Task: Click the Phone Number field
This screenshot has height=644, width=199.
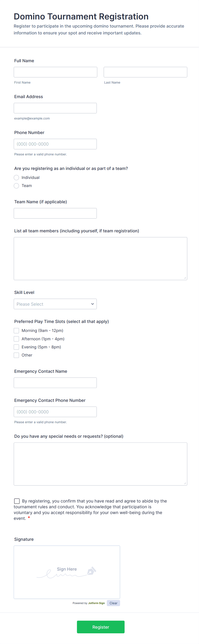Action: (55, 144)
